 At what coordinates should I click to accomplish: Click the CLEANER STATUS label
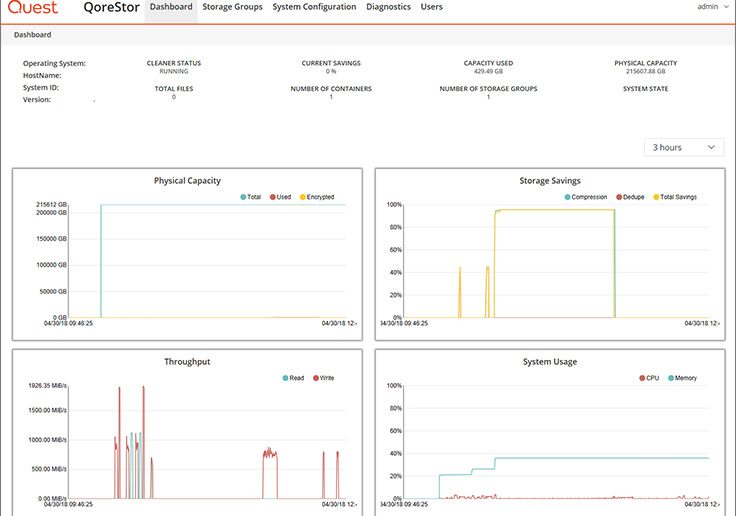click(x=174, y=63)
